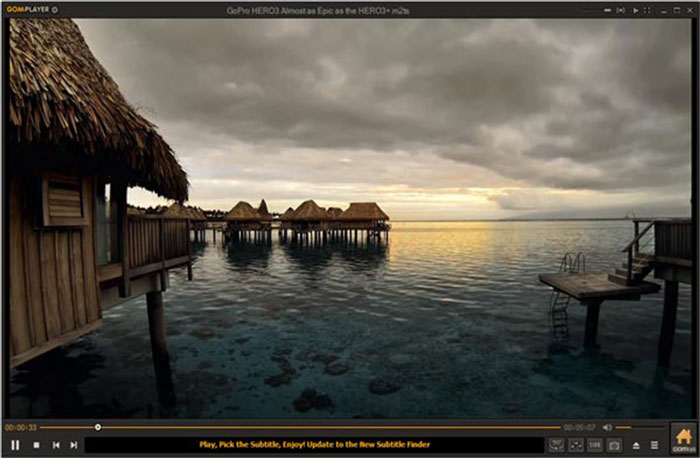Pause the video playback
The width and height of the screenshot is (700, 458).
(x=15, y=444)
